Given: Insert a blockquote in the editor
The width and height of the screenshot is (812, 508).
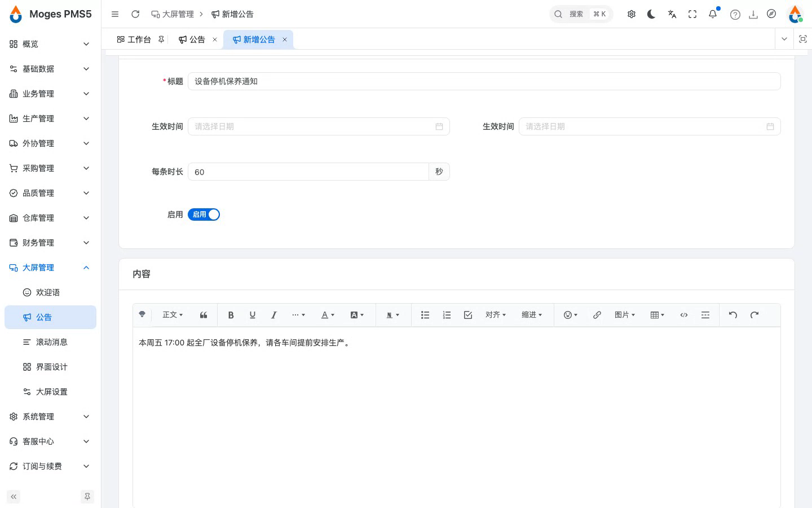Looking at the screenshot, I should [204, 315].
